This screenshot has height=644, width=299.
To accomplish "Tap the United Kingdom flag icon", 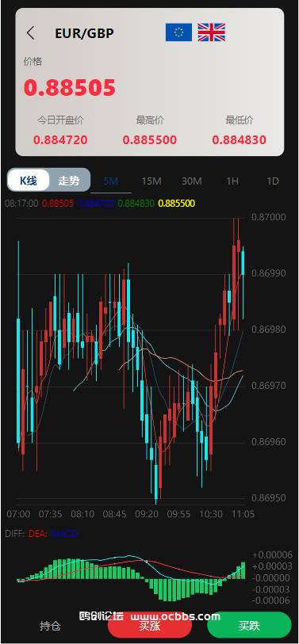I will (212, 32).
